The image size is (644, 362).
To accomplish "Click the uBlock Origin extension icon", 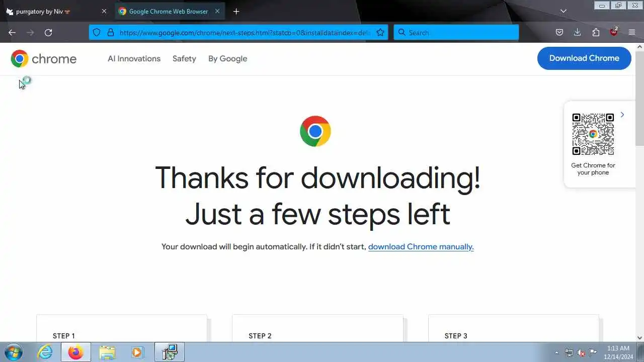I will pos(614,32).
